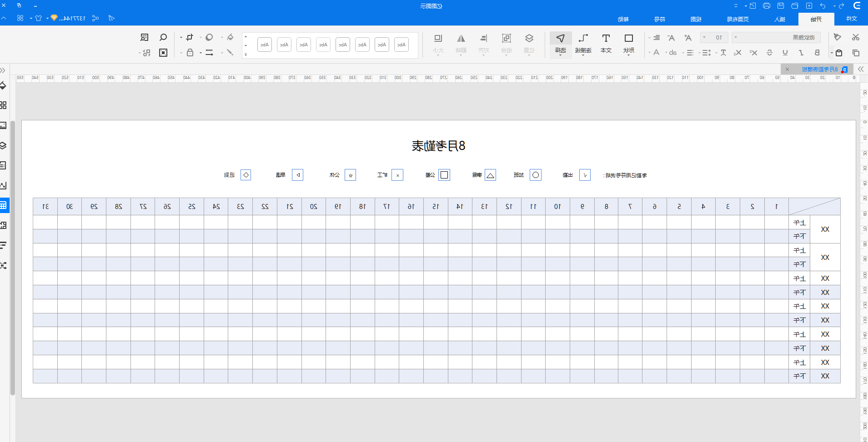Click the Share icon near account name
The image size is (868, 442).
click(x=95, y=18)
